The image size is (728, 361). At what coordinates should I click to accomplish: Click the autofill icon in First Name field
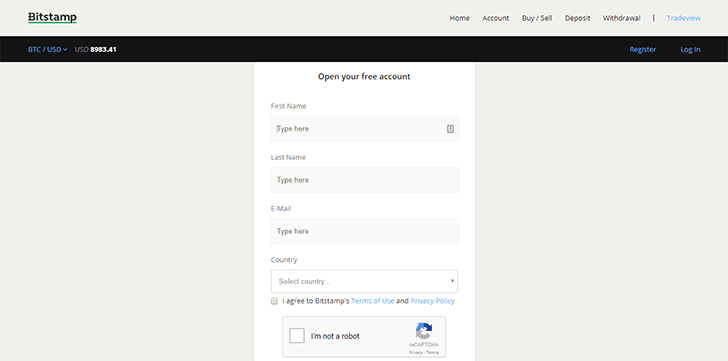[x=450, y=129]
